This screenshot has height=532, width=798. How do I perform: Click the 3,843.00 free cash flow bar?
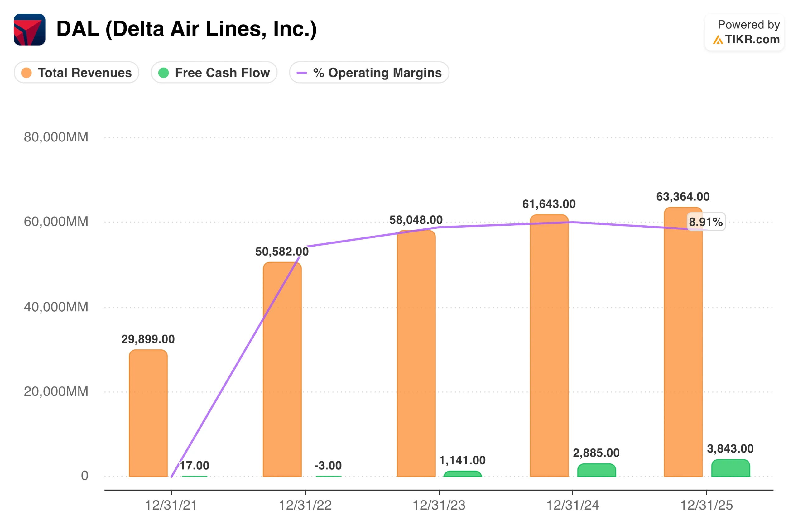point(730,468)
